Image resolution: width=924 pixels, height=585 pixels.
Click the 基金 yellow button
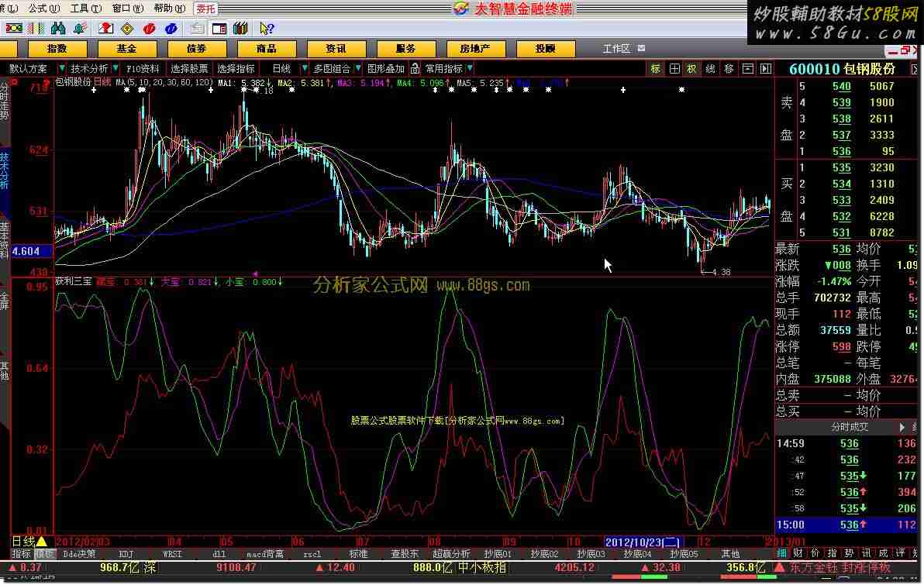click(x=126, y=48)
